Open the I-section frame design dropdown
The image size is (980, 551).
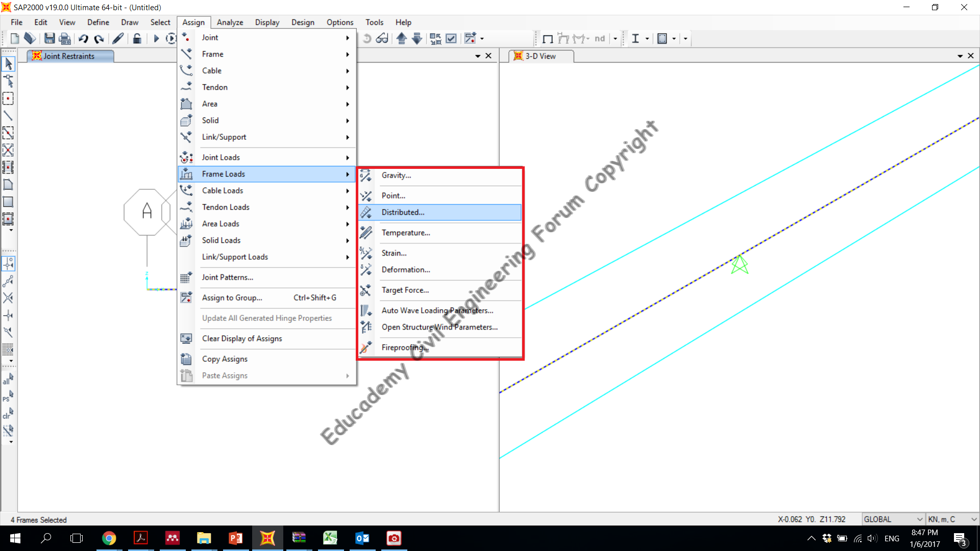tap(647, 38)
